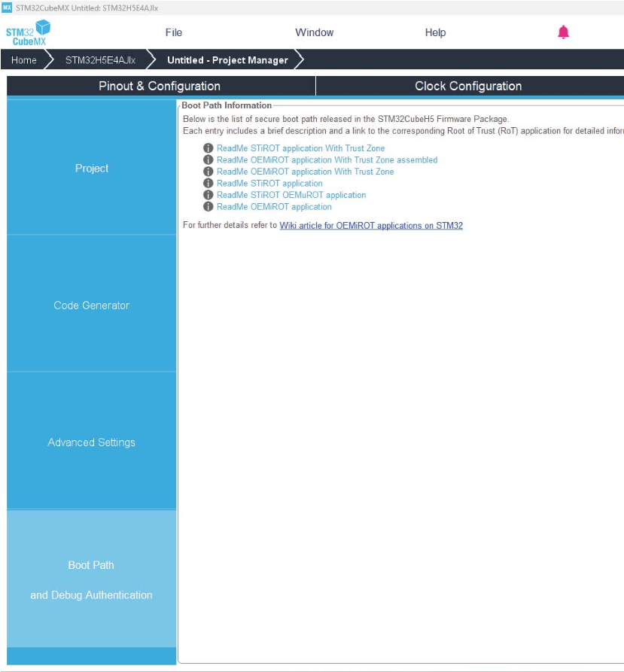Open ReadMe OEMiROT With Trust Zone assembled link
Viewport: 624px width, 672px height.
point(327,160)
